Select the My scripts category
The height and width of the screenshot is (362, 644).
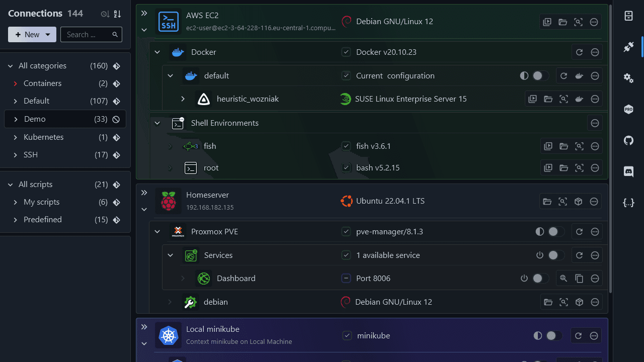pyautogui.click(x=65, y=202)
